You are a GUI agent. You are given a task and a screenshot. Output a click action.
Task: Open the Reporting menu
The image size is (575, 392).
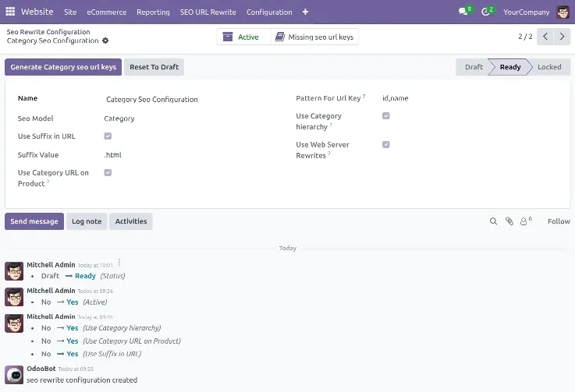[153, 12]
